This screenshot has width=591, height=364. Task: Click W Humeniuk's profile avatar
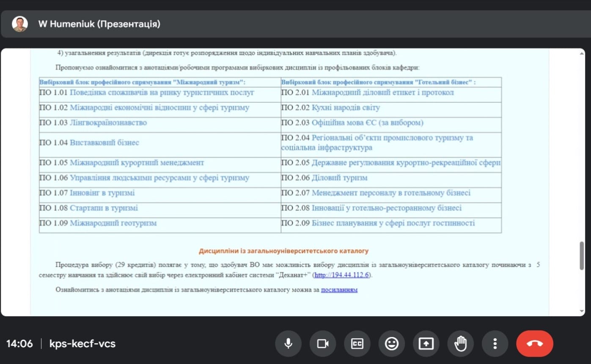(20, 24)
